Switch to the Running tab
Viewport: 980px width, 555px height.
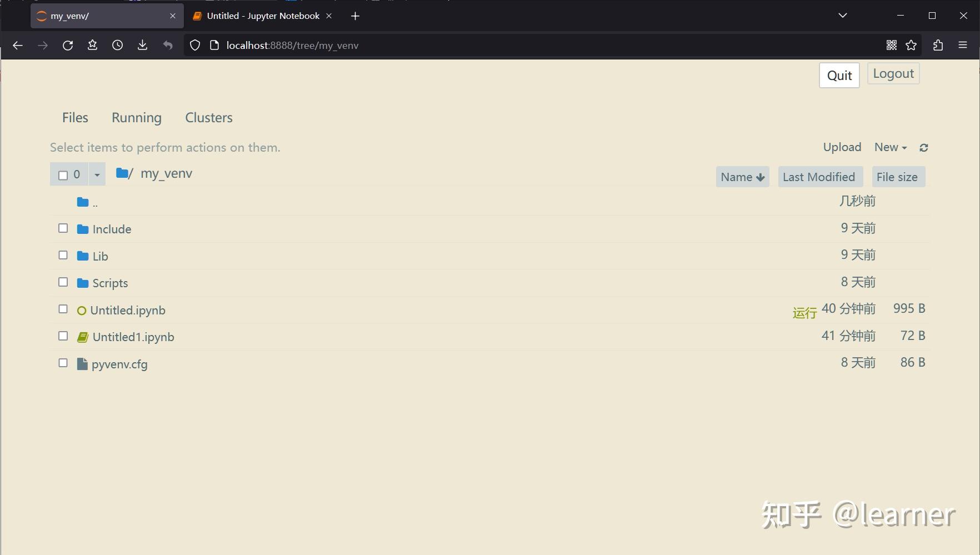click(x=137, y=118)
